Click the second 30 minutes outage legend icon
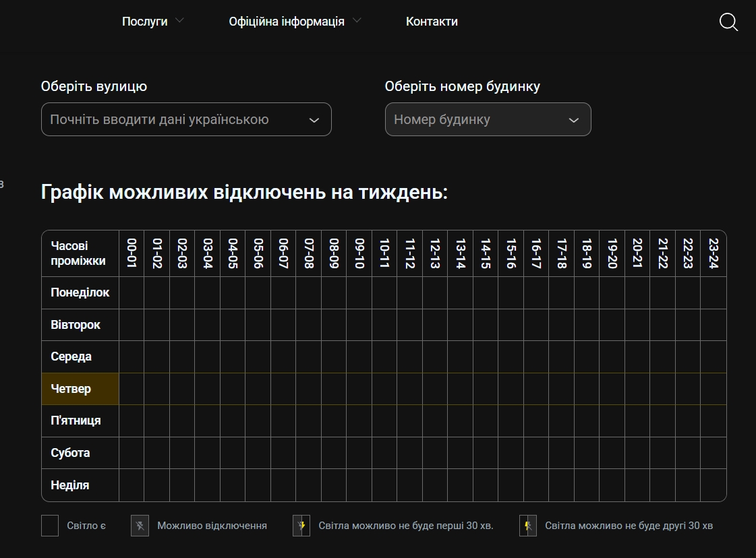Viewport: 756px width, 558px height. 528,526
